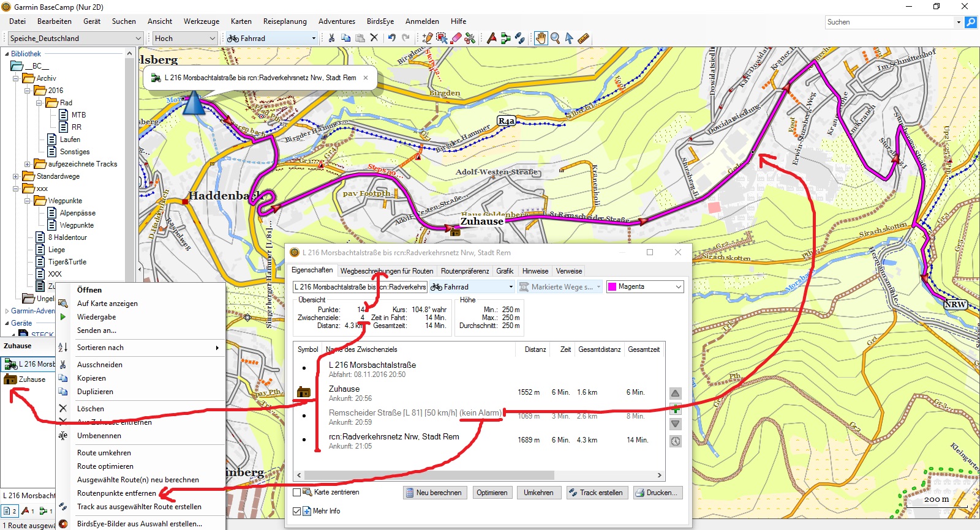Viewport: 980px width, 530px height.
Task: Filter list by waypoints flag icon
Action: point(28,510)
